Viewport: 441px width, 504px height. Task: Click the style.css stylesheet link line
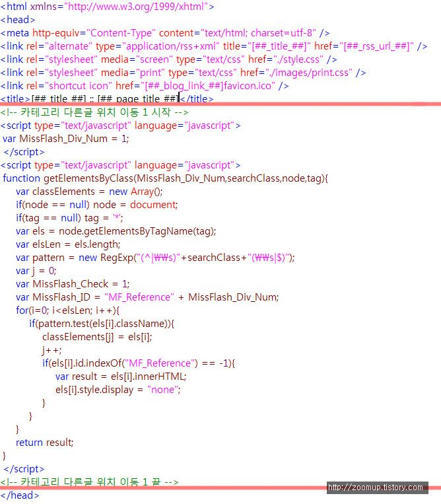tap(168, 59)
